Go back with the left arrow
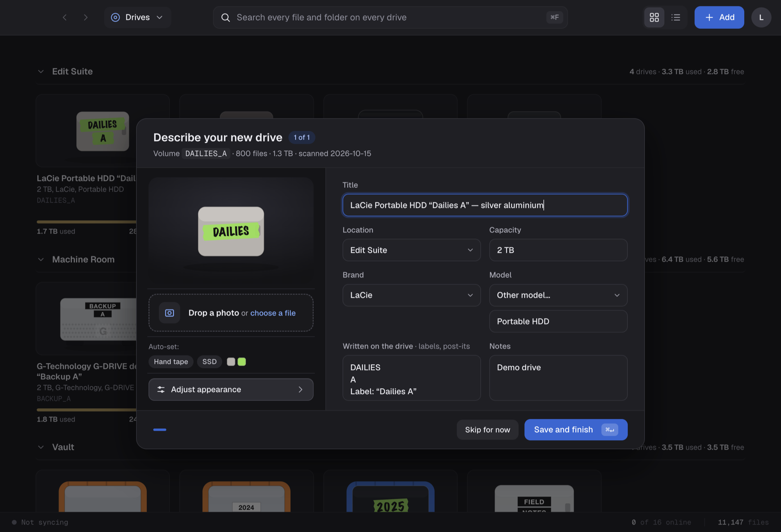The width and height of the screenshot is (781, 532). pos(65,17)
